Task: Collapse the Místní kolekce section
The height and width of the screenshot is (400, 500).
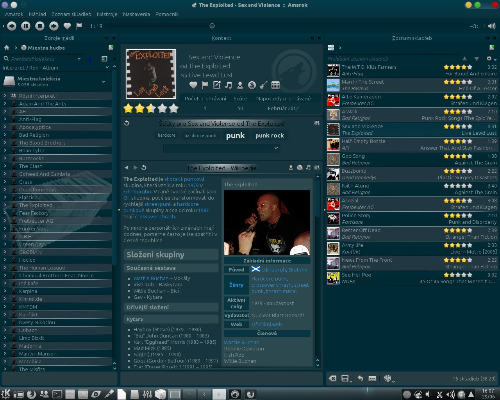Action: [x=104, y=81]
